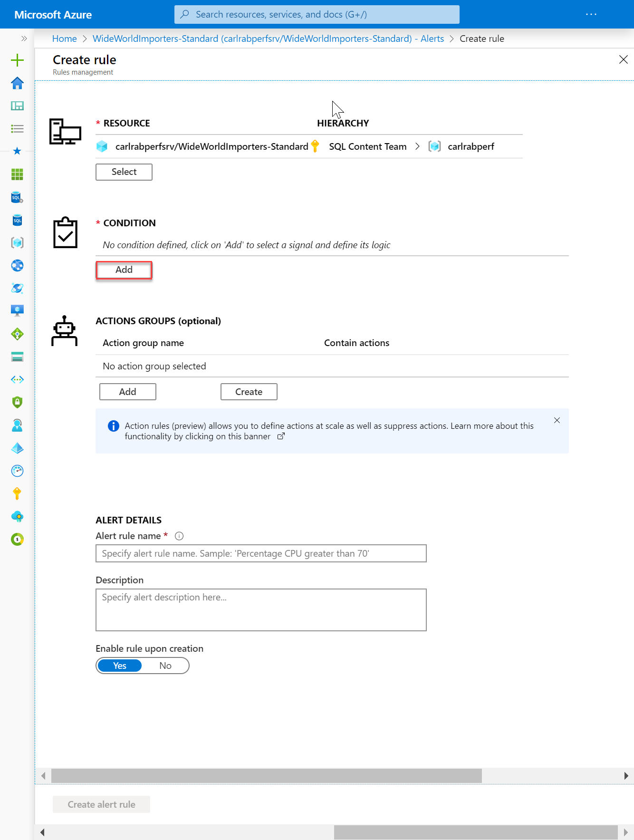Click the yellow key icon beside SQL Content Team
This screenshot has width=634, height=840.
tap(315, 146)
